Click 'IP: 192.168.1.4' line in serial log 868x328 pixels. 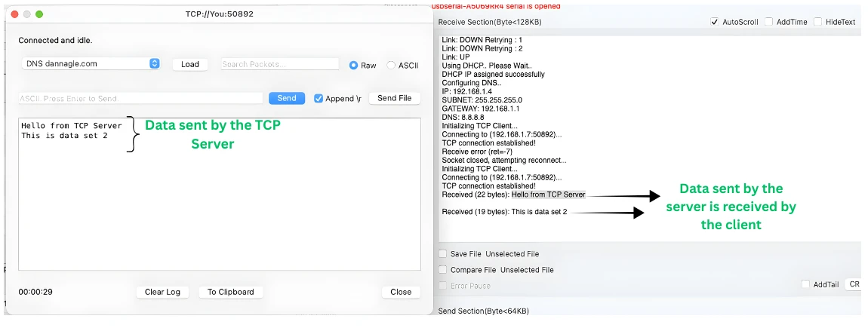[x=466, y=92]
